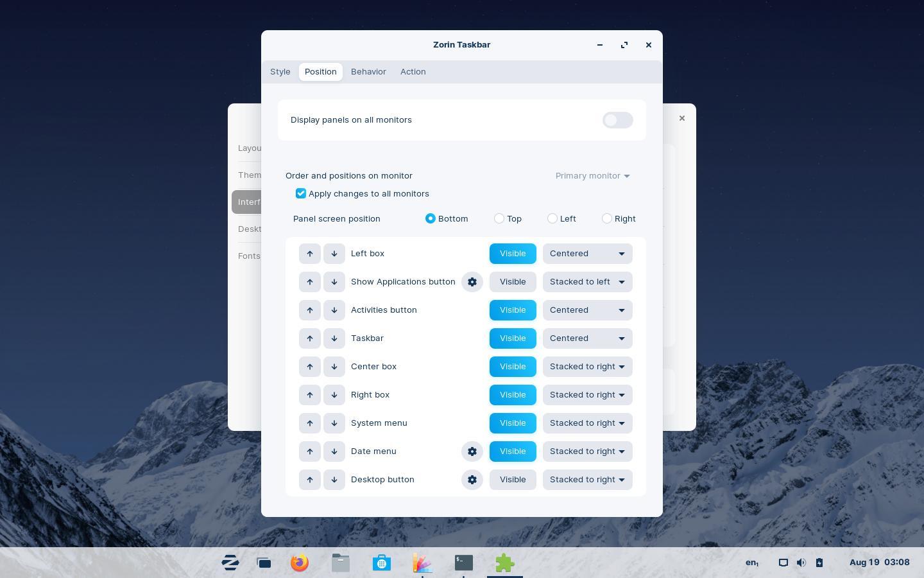Move Left box down with the arrow
This screenshot has height=578, width=924.
pos(334,254)
